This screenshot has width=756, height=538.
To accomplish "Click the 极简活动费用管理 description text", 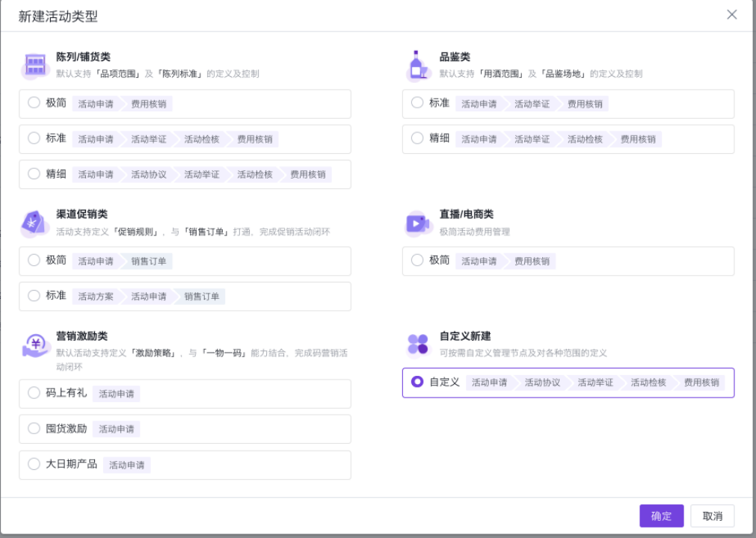I will tap(474, 232).
